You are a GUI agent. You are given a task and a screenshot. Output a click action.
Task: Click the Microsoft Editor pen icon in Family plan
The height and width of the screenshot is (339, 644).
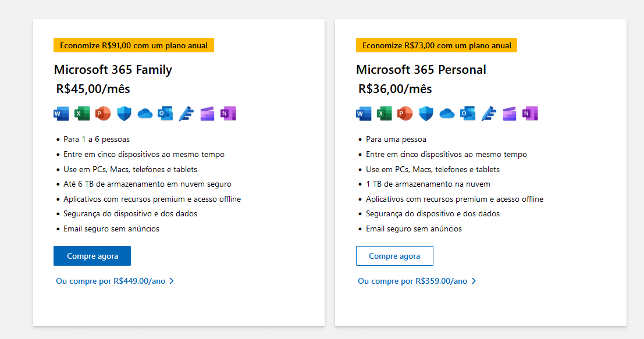click(x=186, y=113)
